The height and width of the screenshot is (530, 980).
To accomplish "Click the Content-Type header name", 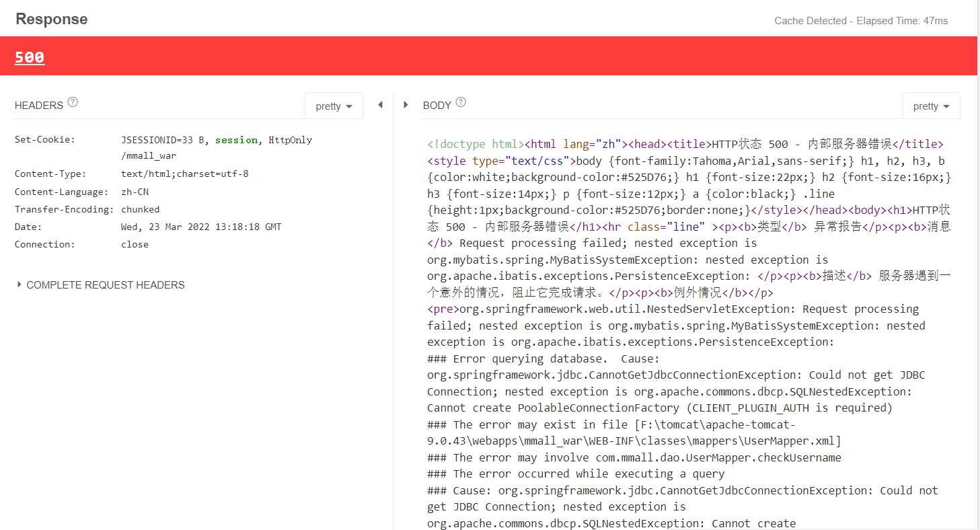I will point(50,174).
